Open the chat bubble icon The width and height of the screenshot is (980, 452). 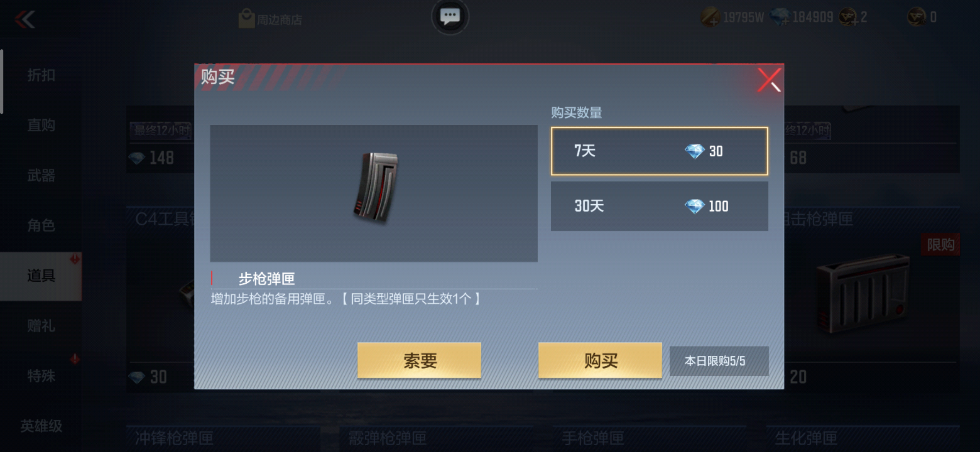coord(450,17)
